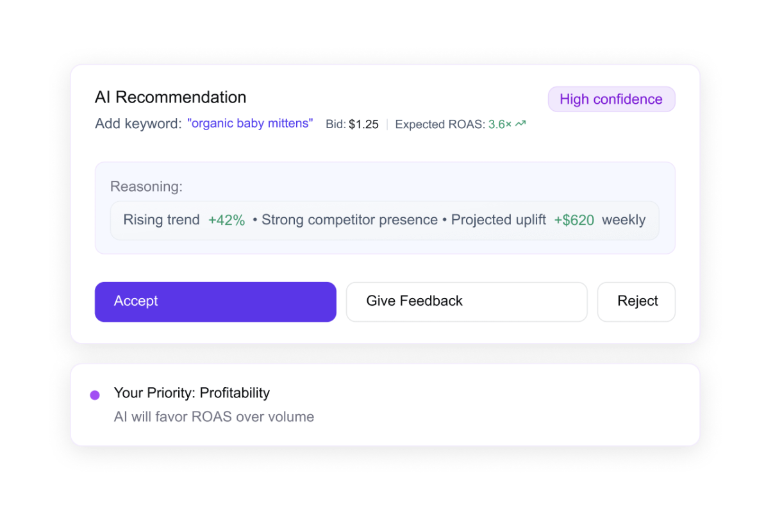Open the Give Feedback option
This screenshot has height=532, width=782.
tap(467, 302)
